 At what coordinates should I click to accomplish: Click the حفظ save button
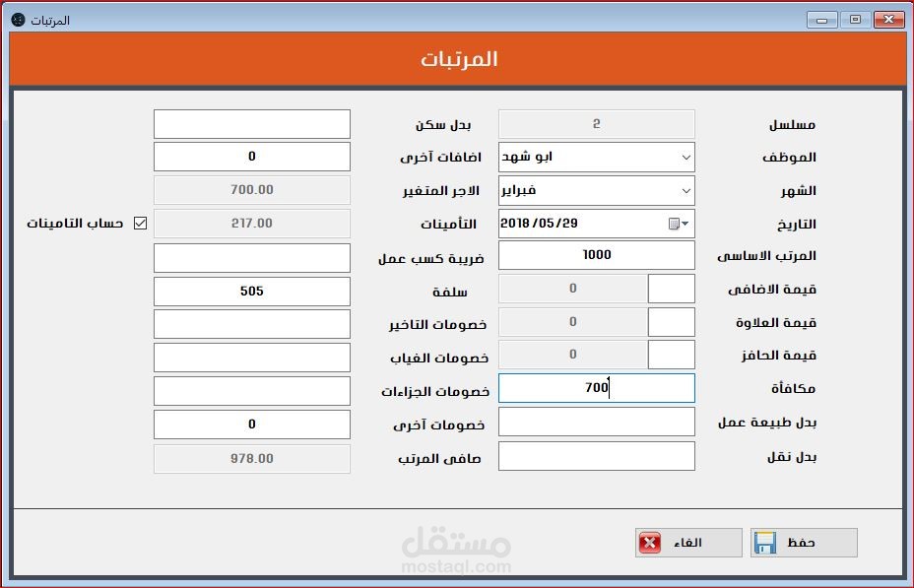pos(804,543)
